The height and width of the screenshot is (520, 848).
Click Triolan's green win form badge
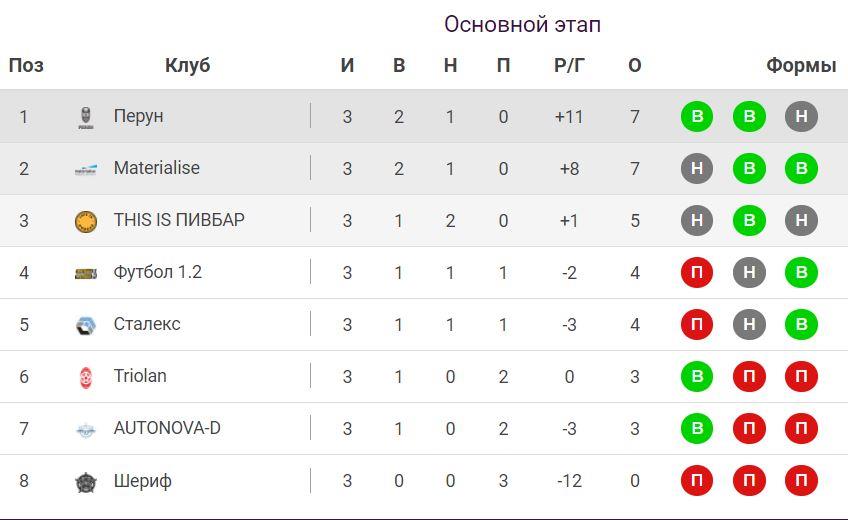(697, 377)
